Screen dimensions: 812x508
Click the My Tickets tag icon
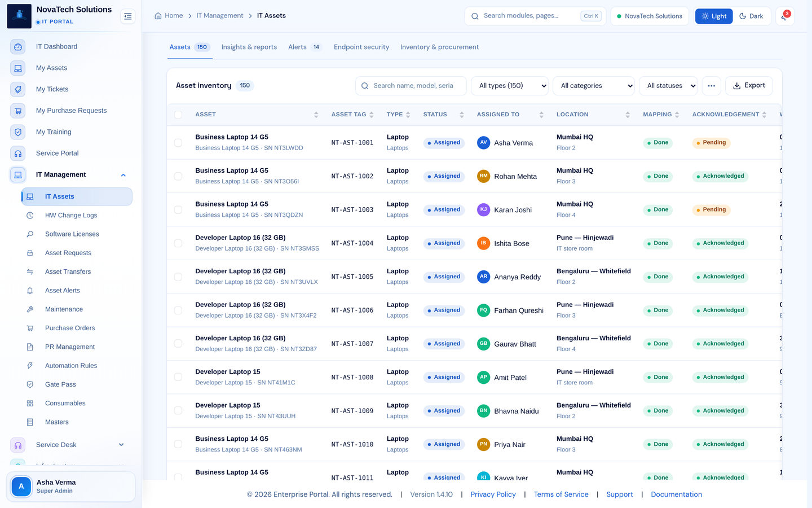coord(18,89)
